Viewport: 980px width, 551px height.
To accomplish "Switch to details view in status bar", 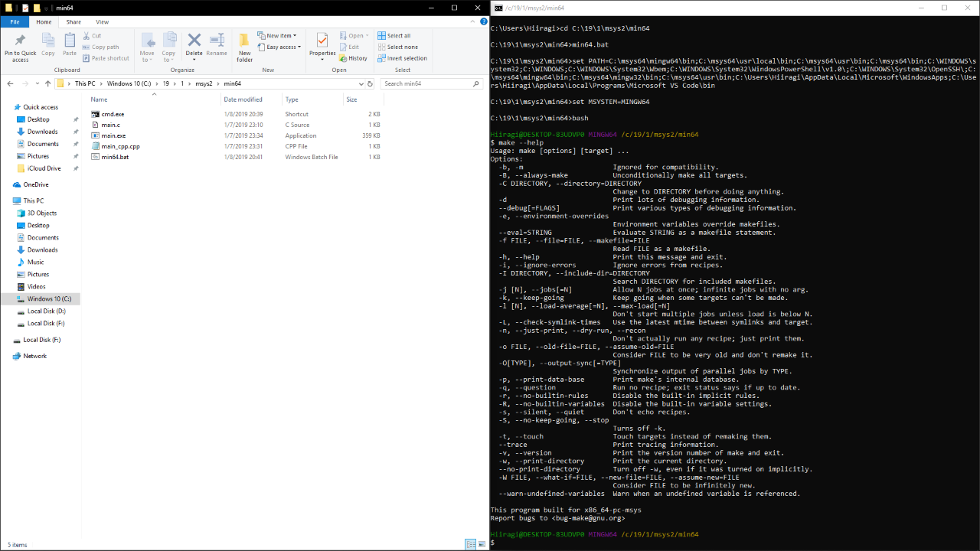I will click(470, 545).
